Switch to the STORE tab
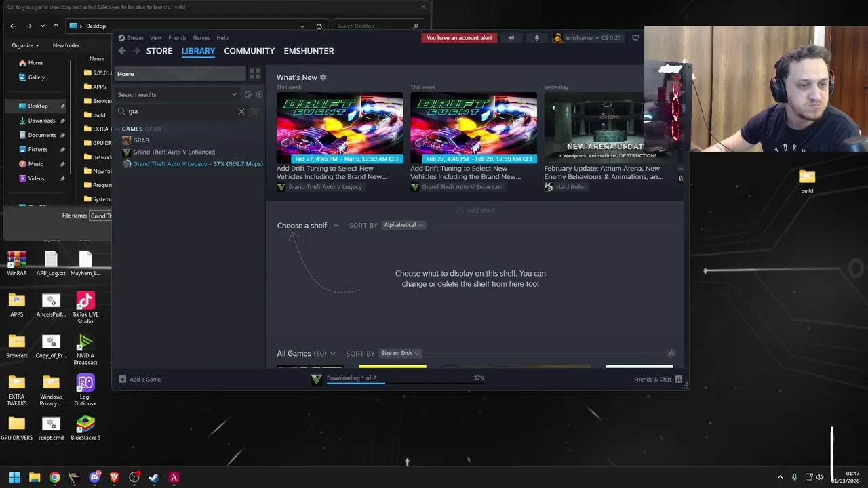This screenshot has width=868, height=488. 159,51
